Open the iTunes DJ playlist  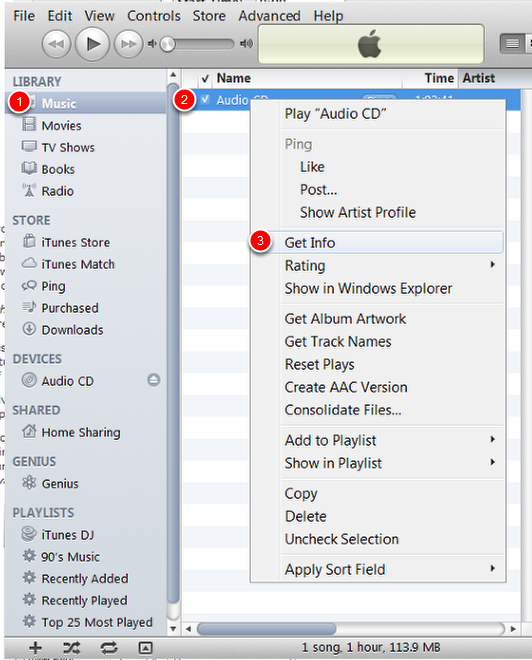67,535
